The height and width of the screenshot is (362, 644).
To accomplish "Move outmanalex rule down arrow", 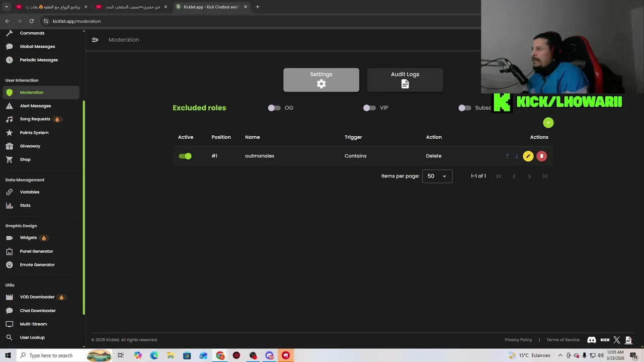I will click(516, 156).
